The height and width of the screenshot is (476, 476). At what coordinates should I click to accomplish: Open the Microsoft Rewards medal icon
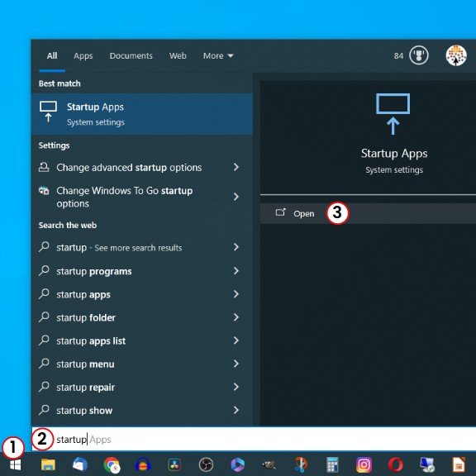(x=419, y=55)
